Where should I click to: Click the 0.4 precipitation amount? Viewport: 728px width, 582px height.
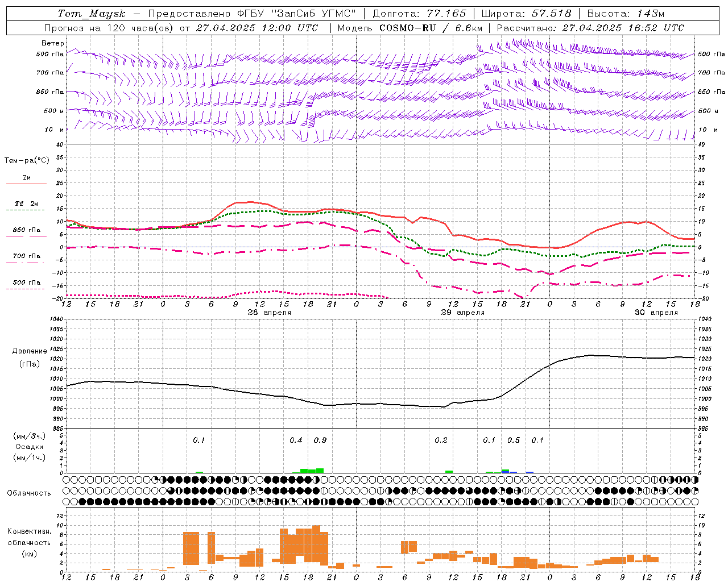point(296,440)
